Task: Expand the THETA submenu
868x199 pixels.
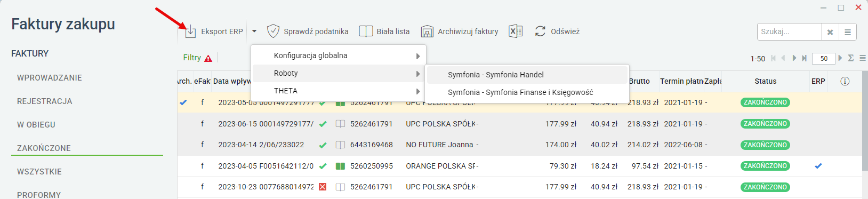Action: coord(338,91)
